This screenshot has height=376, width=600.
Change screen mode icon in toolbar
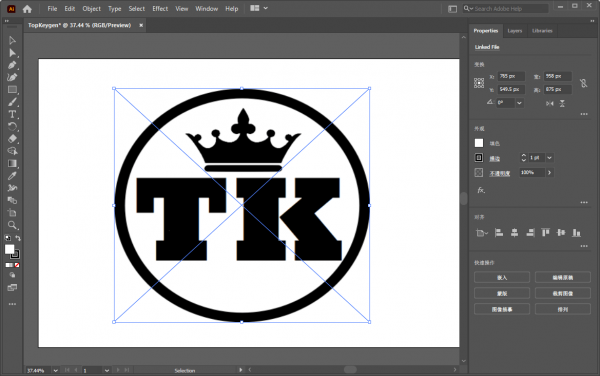tap(12, 288)
